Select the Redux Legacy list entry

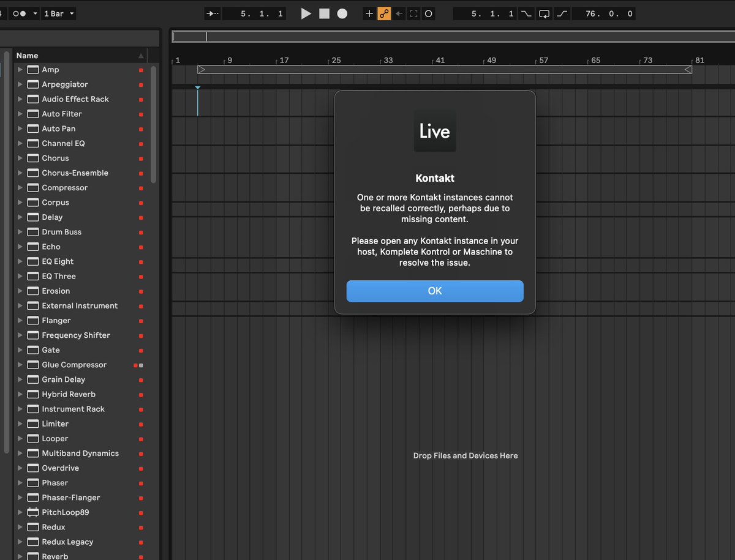[80, 542]
